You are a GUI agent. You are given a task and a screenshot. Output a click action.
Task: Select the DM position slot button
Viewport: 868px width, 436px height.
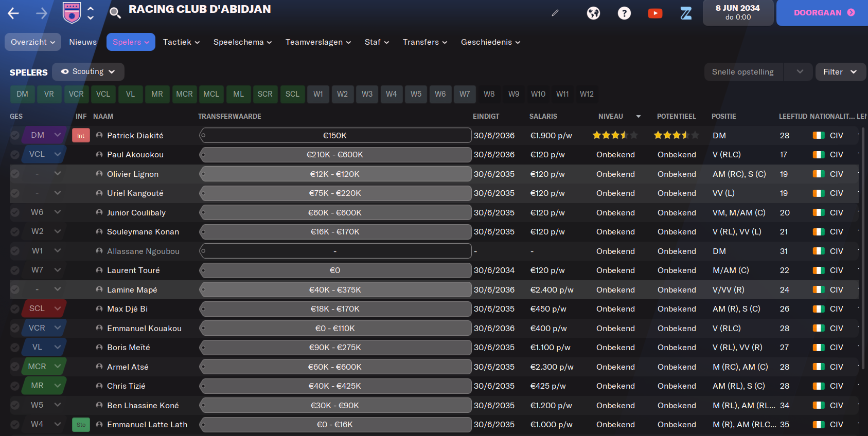[x=22, y=94]
